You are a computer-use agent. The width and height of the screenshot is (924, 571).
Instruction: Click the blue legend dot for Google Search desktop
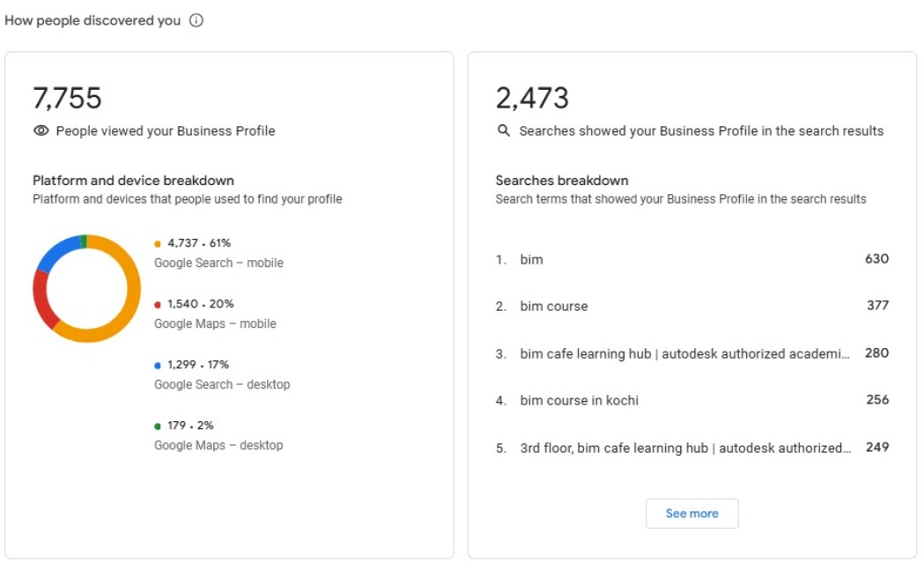[x=159, y=363]
